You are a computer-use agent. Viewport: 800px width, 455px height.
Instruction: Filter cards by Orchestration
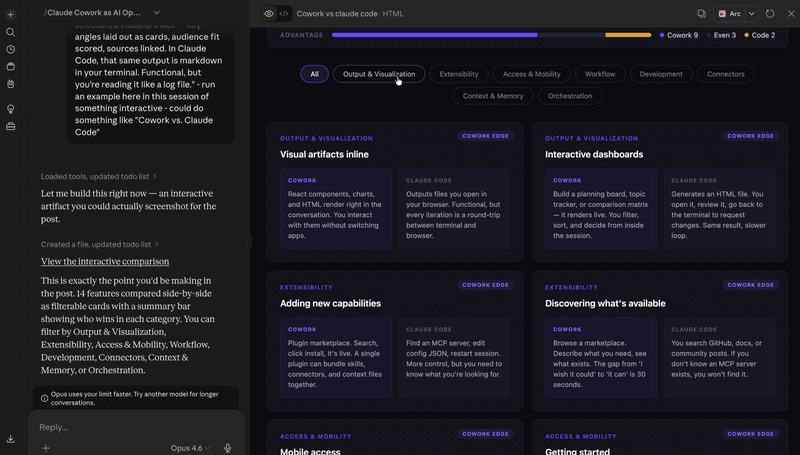click(x=570, y=96)
